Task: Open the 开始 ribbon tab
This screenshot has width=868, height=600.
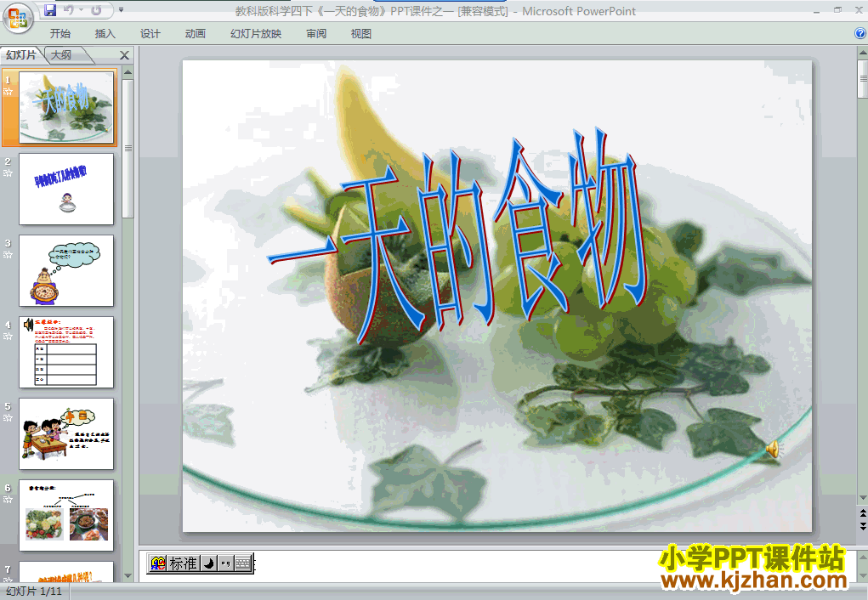Action: coord(60,34)
